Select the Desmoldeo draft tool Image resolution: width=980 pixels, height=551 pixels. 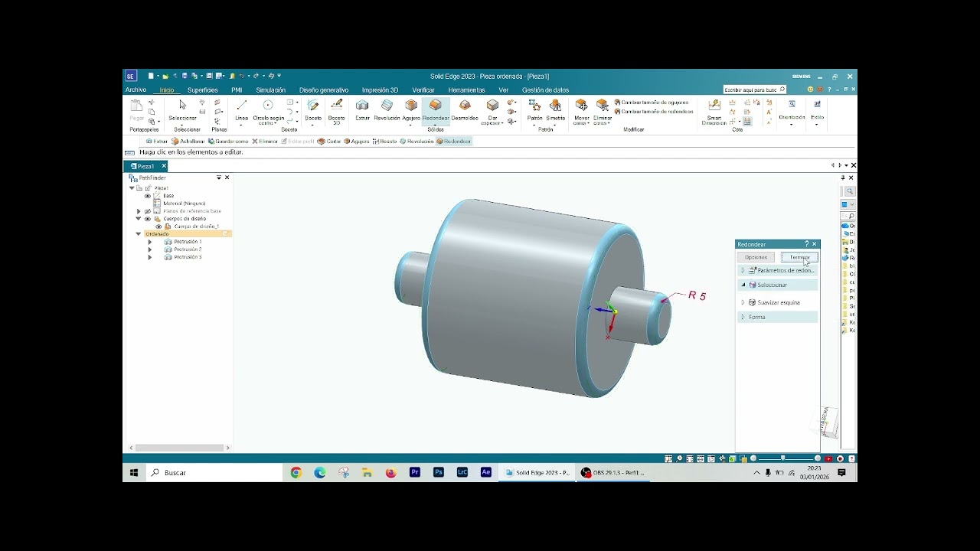(465, 109)
